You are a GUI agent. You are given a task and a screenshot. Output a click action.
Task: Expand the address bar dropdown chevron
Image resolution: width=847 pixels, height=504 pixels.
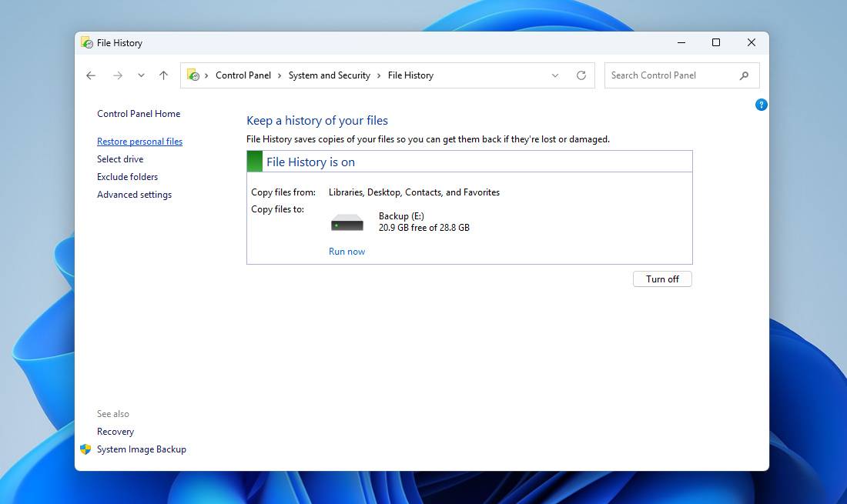(554, 75)
